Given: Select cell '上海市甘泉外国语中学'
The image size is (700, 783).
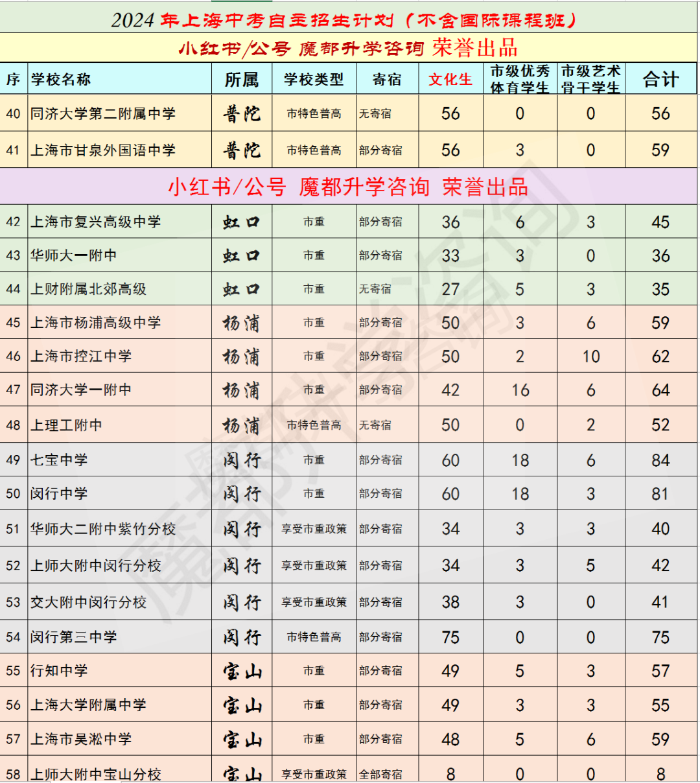Looking at the screenshot, I should [120, 150].
